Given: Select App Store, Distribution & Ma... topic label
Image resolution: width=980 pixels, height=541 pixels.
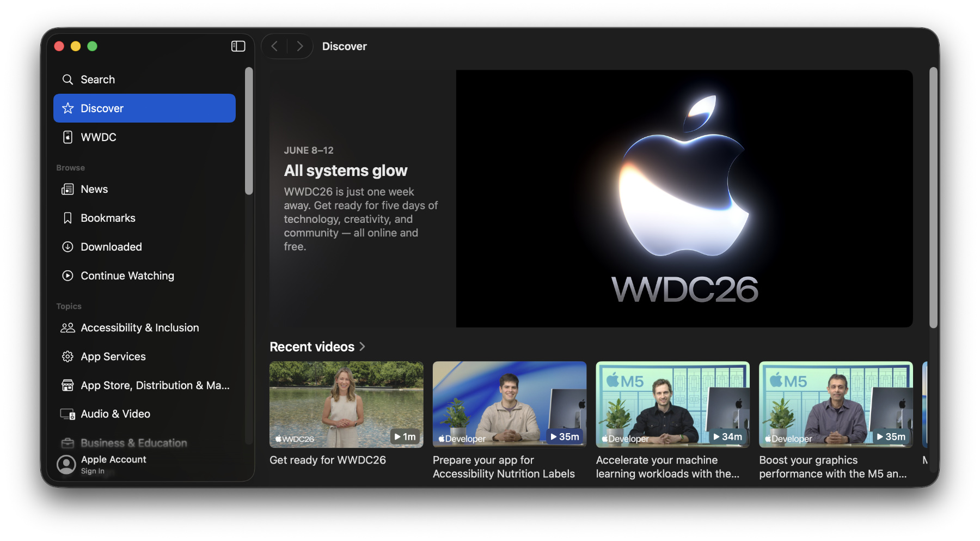Looking at the screenshot, I should (155, 385).
